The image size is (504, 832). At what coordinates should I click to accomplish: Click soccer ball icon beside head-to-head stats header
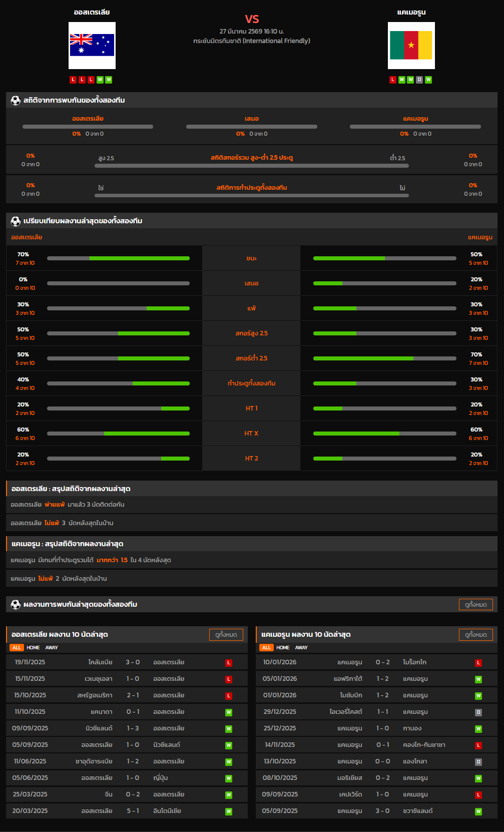tap(16, 101)
